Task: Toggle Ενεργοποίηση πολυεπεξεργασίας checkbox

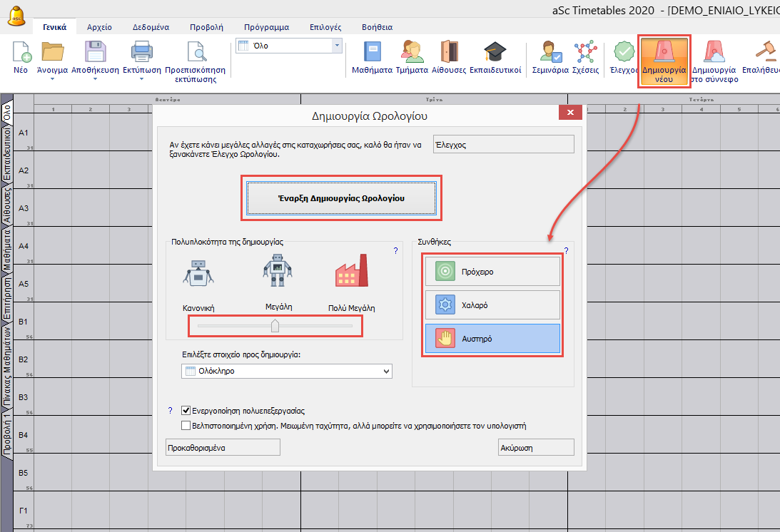Action: (x=186, y=411)
